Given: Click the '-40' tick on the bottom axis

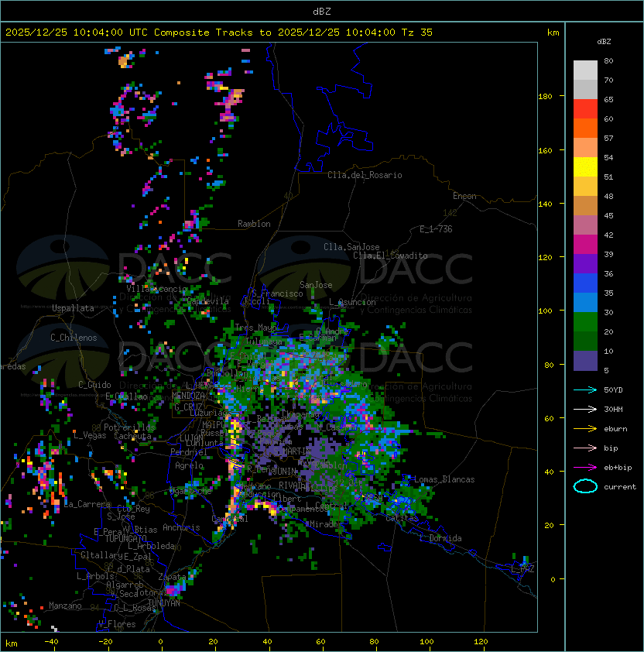Looking at the screenshot, I should click(52, 642).
